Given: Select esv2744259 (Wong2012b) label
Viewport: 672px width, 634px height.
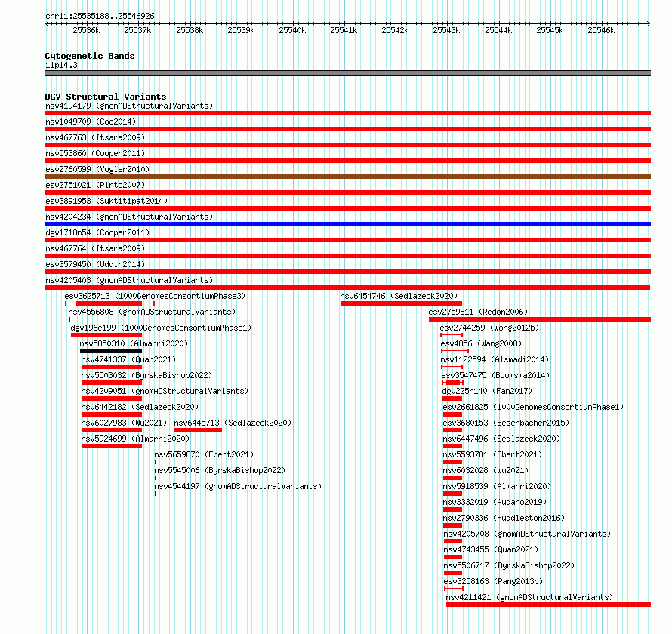Looking at the screenshot, I should (x=489, y=328).
